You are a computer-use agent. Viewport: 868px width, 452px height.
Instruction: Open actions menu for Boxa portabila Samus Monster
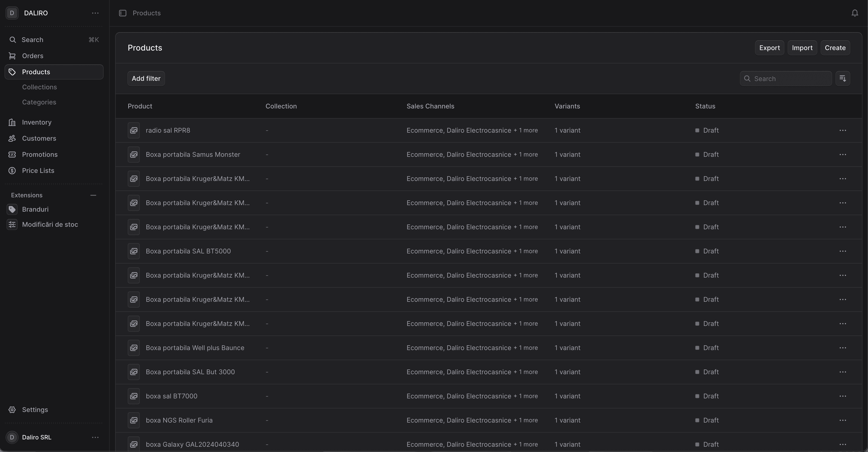pyautogui.click(x=842, y=155)
